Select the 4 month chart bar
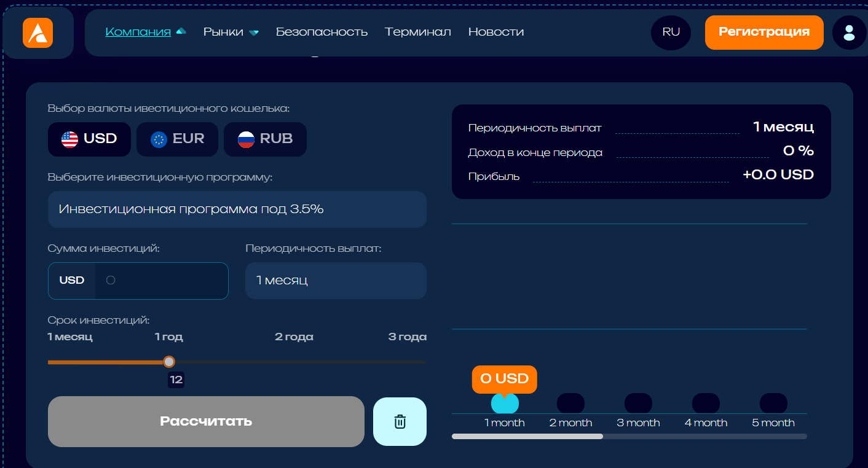Image resolution: width=868 pixels, height=468 pixels. tap(706, 404)
